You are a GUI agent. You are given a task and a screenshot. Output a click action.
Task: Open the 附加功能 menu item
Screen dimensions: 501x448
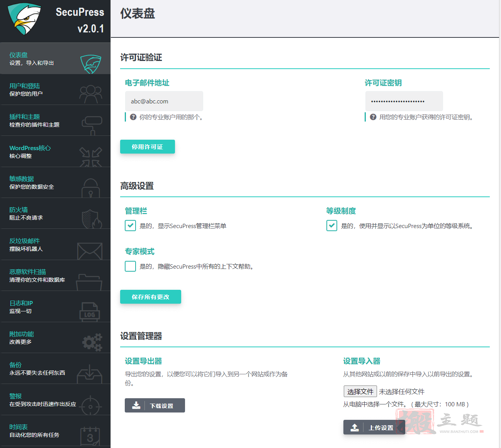55,338
